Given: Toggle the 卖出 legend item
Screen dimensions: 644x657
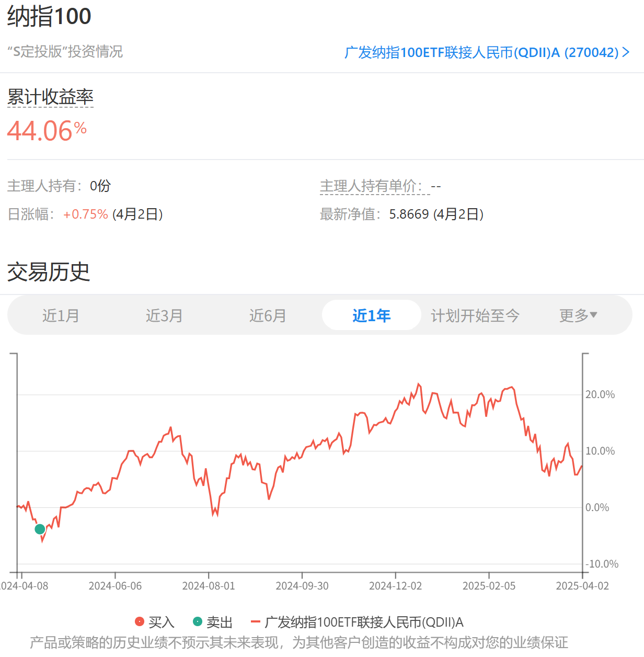Looking at the screenshot, I should (212, 622).
